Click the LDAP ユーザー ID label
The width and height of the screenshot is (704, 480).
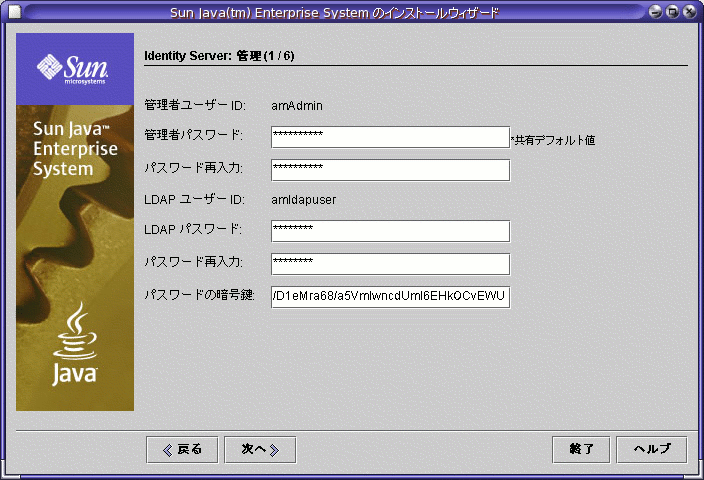[x=194, y=199]
